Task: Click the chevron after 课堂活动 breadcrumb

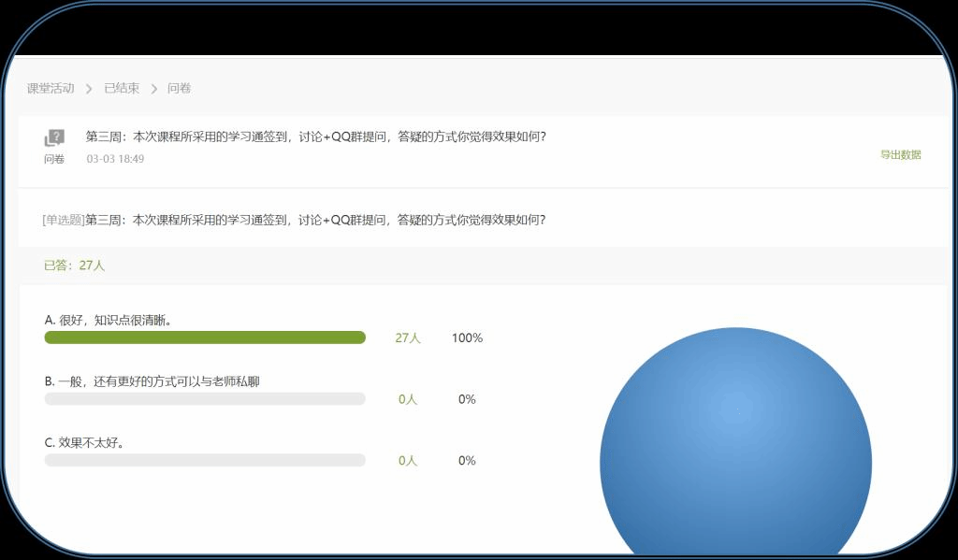Action: (x=89, y=89)
